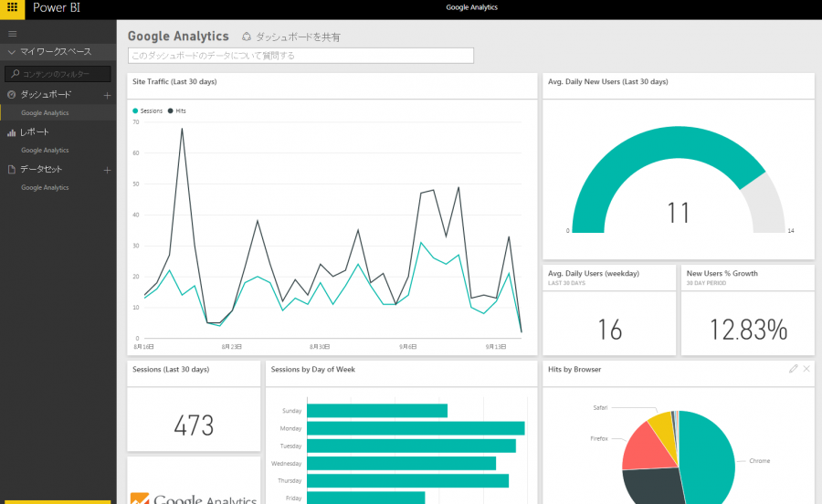The height and width of the screenshot is (504, 822).
Task: Open Google Analytics under レポート
Action: 45,151
